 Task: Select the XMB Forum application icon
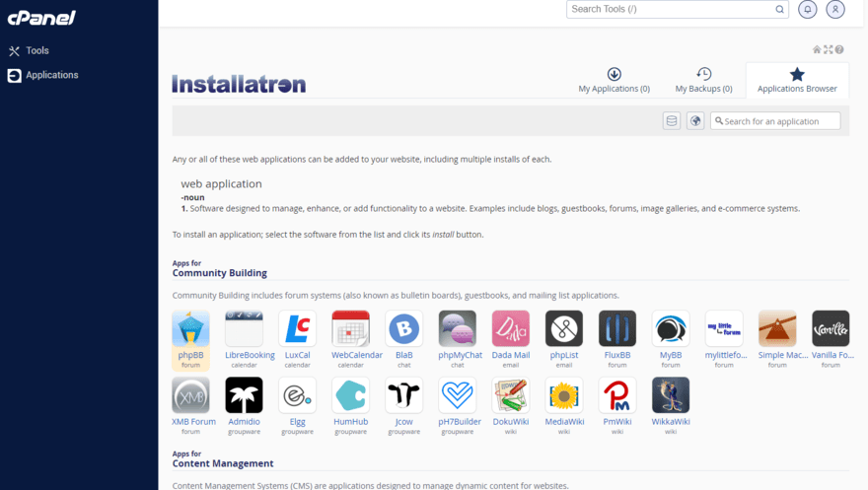pyautogui.click(x=190, y=395)
